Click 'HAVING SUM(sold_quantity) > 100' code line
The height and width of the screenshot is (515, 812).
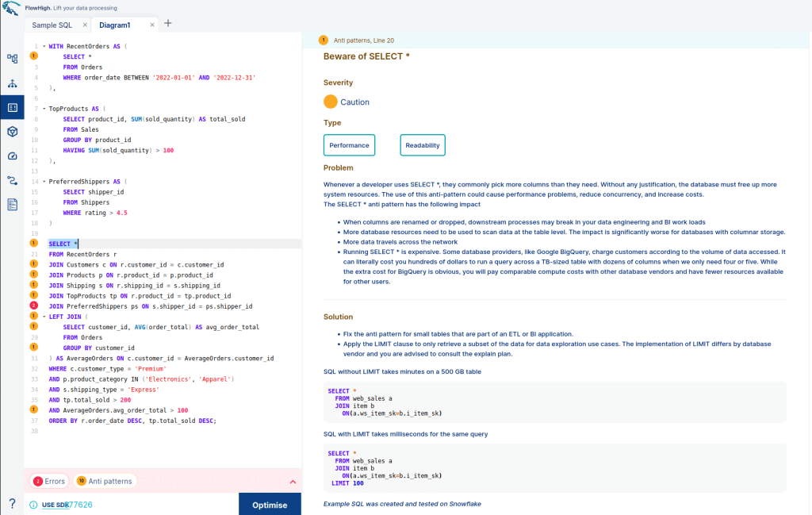coord(119,150)
